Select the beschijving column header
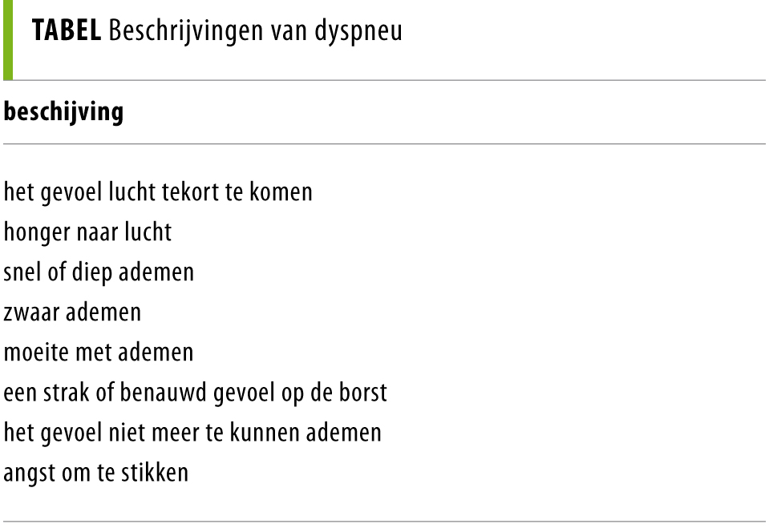 coord(64,113)
